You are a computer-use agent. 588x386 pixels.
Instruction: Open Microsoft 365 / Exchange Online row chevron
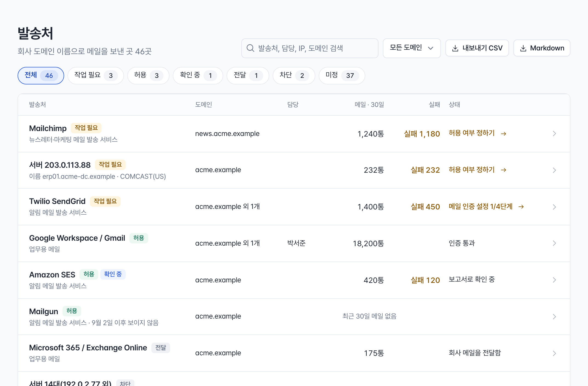point(554,353)
